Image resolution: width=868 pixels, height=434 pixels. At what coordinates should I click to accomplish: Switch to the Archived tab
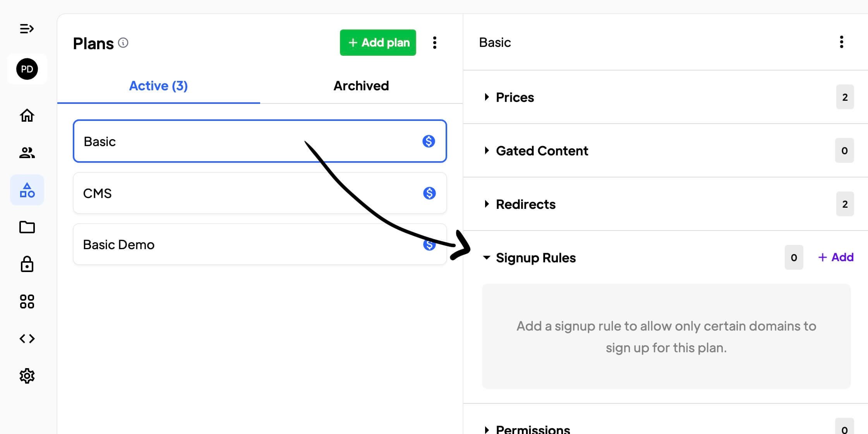(x=361, y=86)
